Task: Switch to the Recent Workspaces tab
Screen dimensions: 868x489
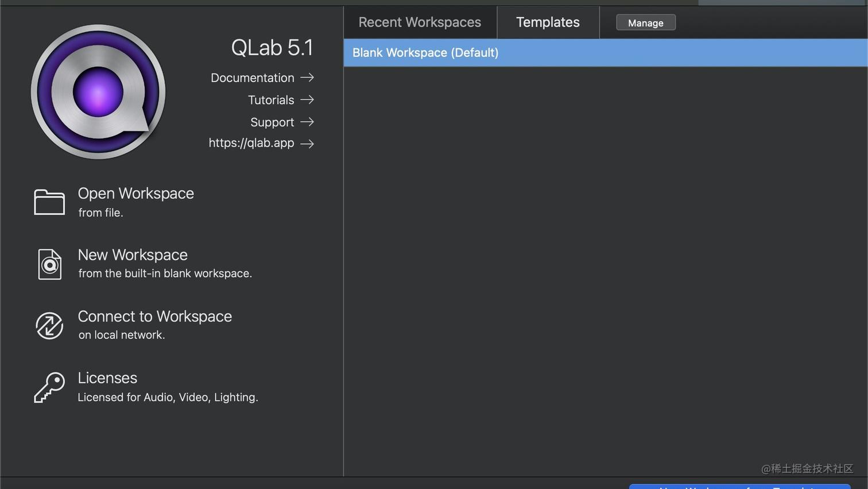Action: pos(420,22)
